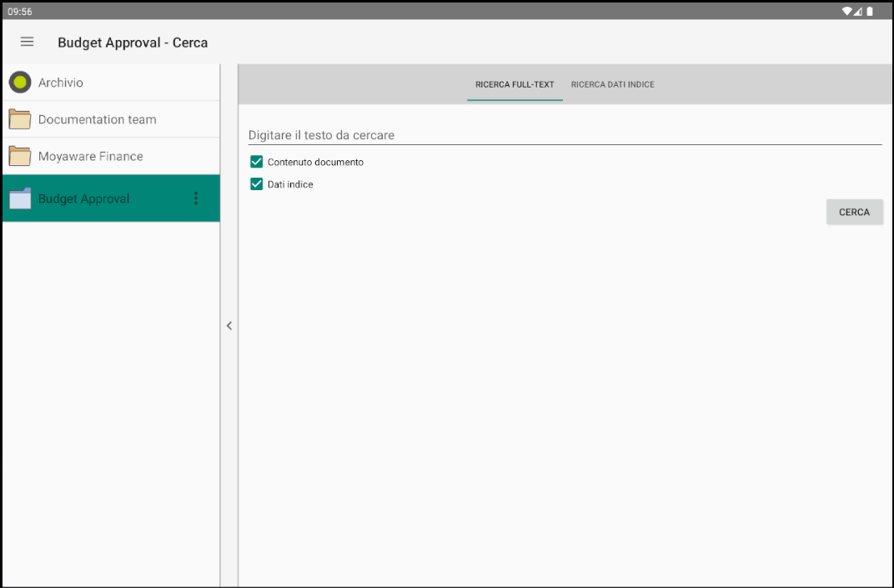Tap the Wi-Fi status bar icon

(x=847, y=11)
